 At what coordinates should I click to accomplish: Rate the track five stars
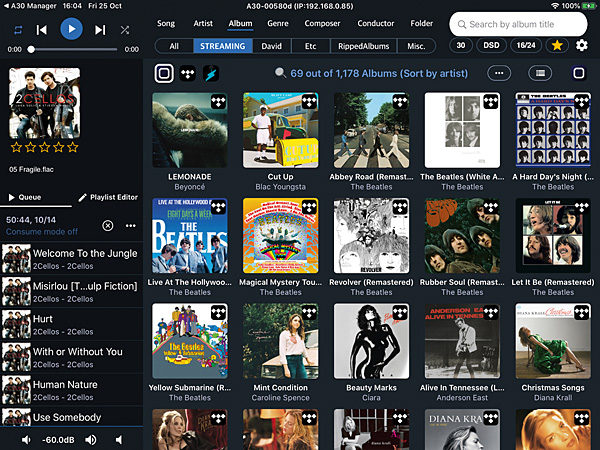tap(73, 147)
